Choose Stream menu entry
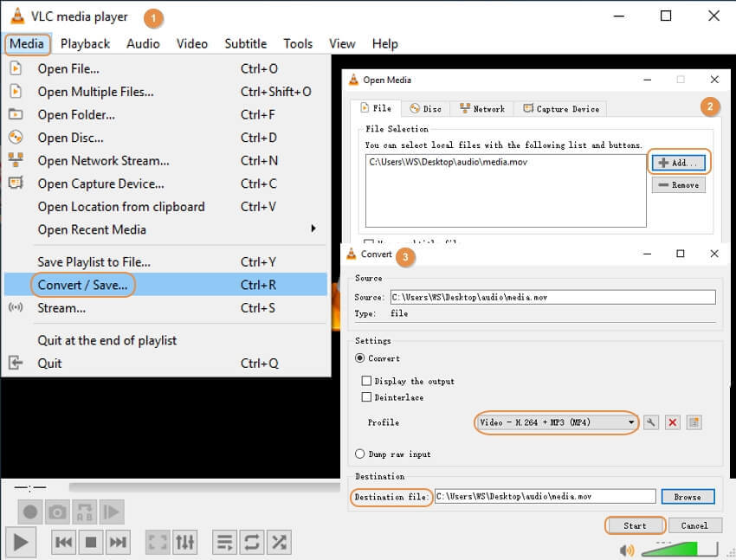 [x=165, y=308]
